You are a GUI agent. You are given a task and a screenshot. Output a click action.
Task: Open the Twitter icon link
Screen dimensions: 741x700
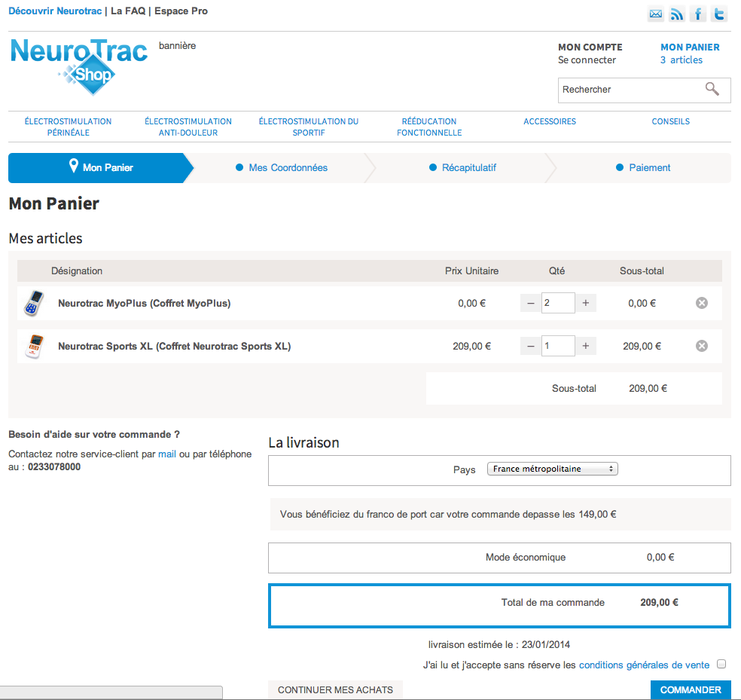719,14
